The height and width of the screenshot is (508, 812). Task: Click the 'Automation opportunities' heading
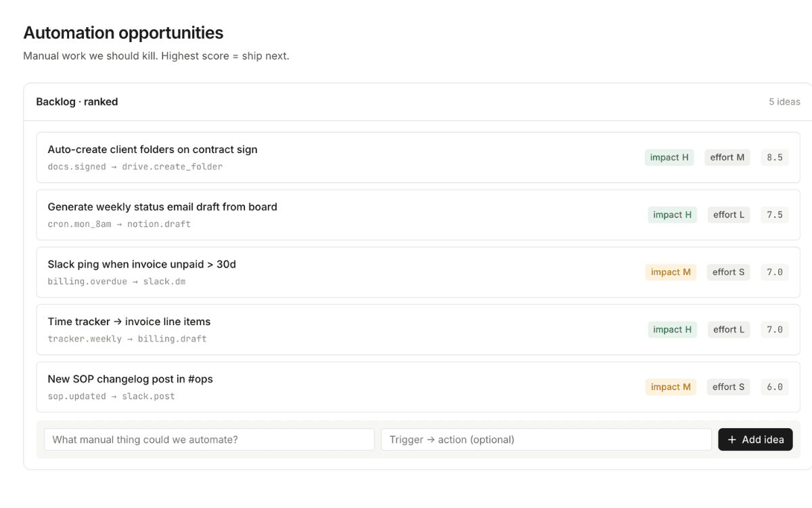[123, 33]
